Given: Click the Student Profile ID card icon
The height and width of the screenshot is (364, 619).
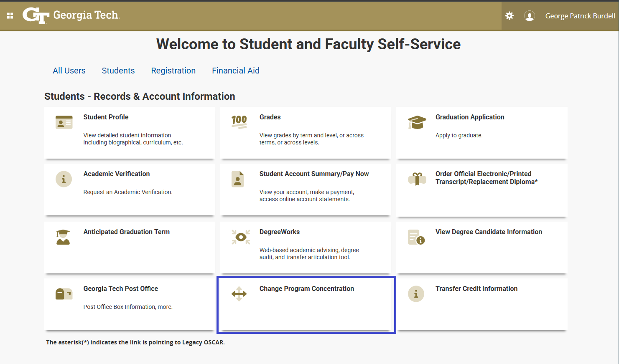Looking at the screenshot, I should tap(64, 122).
